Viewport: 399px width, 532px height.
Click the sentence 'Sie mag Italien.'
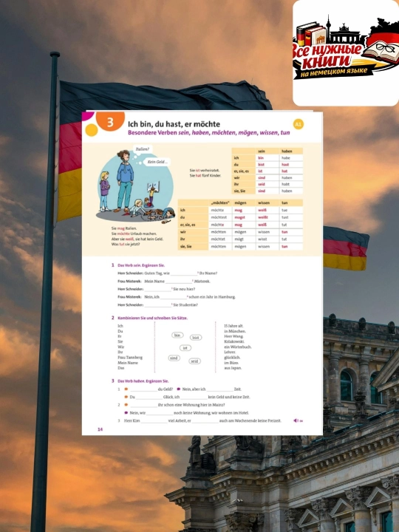point(124,228)
